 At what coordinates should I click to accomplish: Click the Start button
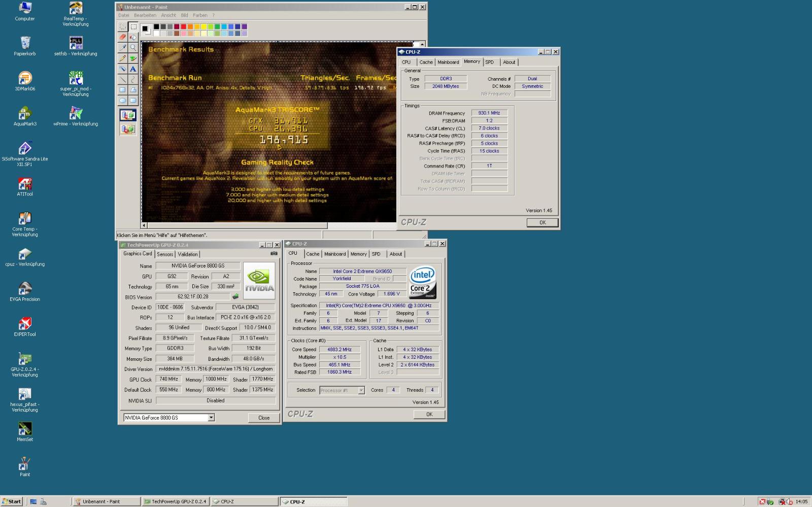point(12,501)
